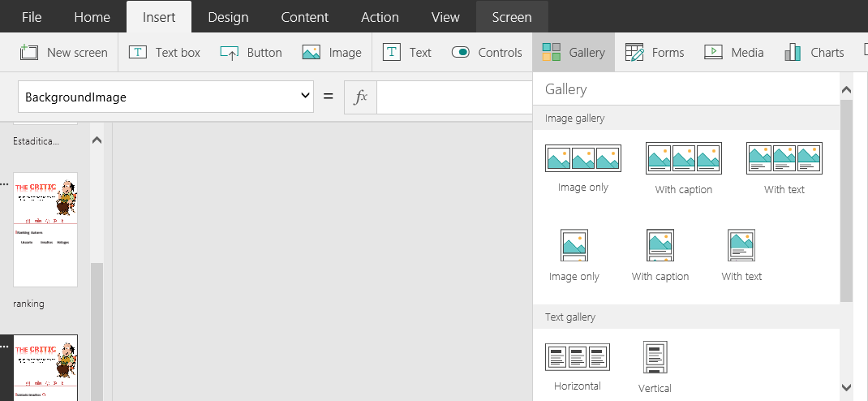This screenshot has height=401, width=868.
Task: Switch to the Design tab
Action: coord(228,17)
